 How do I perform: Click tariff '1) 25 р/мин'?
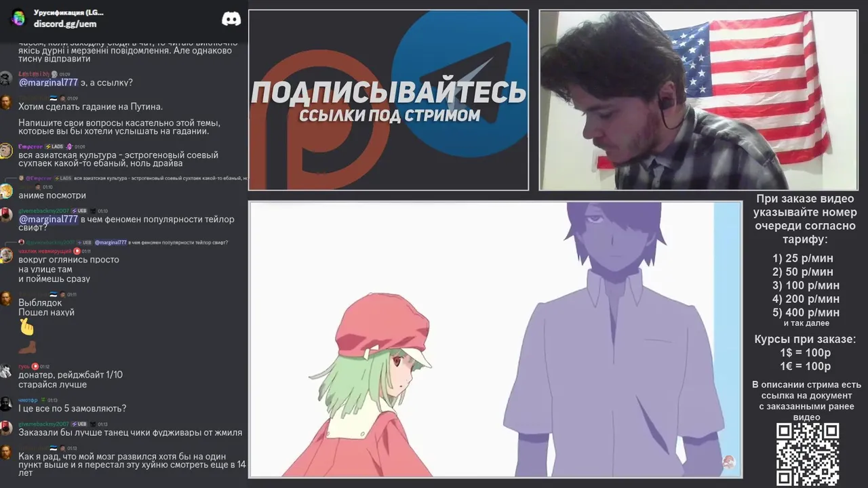coord(802,258)
